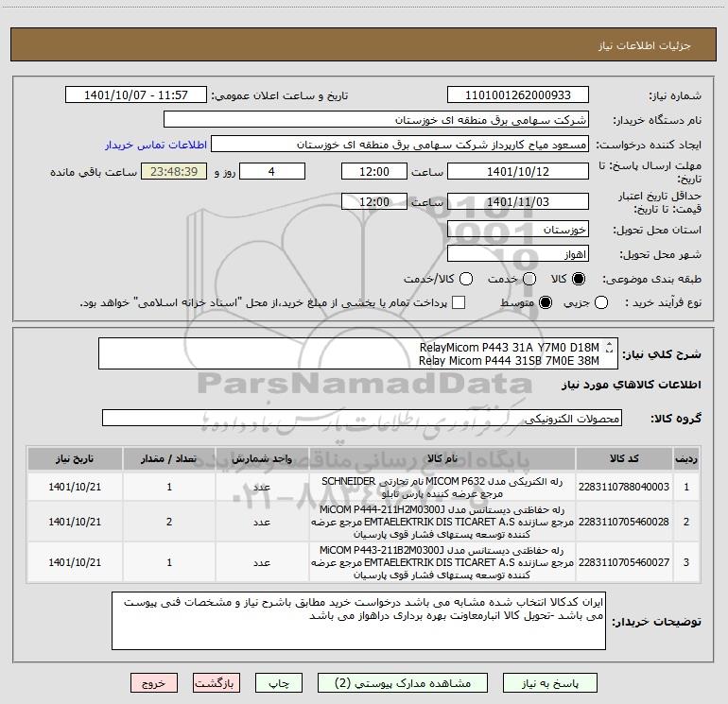Click the واحد شمارش column header
Viewport: 728px width, 704px height.
[262, 458]
